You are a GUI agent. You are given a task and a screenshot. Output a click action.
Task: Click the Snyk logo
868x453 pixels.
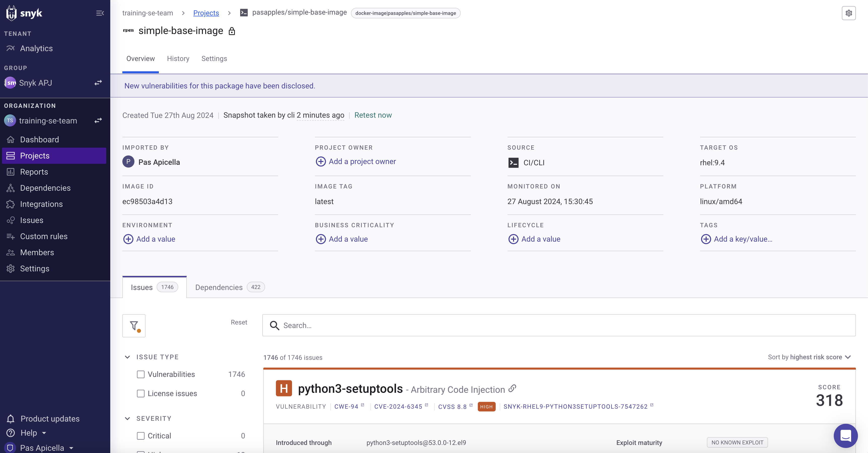[24, 13]
